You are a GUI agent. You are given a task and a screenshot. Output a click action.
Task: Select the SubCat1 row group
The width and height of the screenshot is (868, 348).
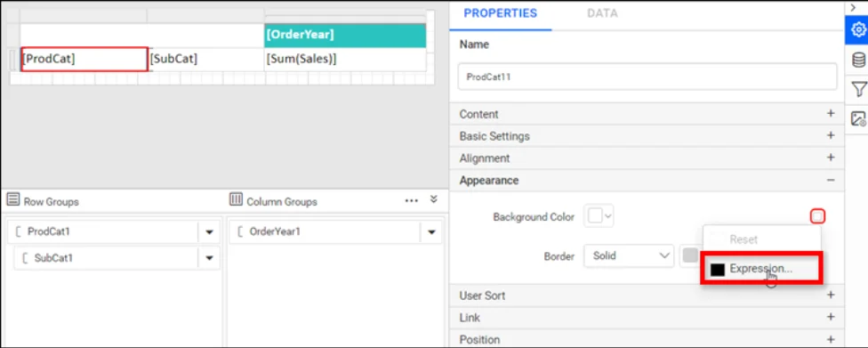tap(107, 258)
